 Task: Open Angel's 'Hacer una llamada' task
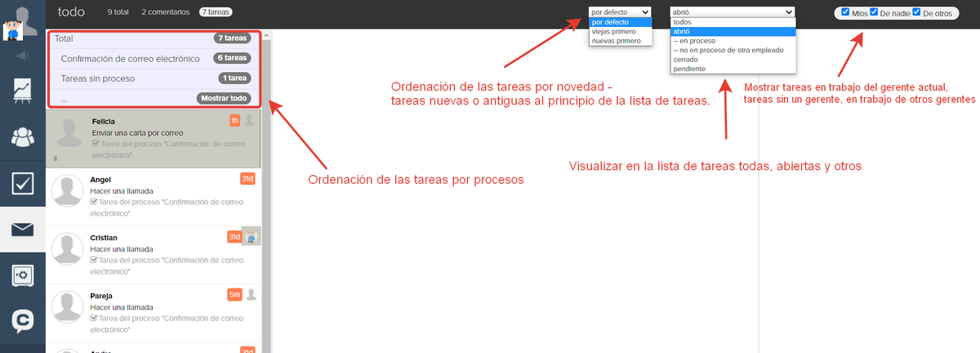[122, 190]
